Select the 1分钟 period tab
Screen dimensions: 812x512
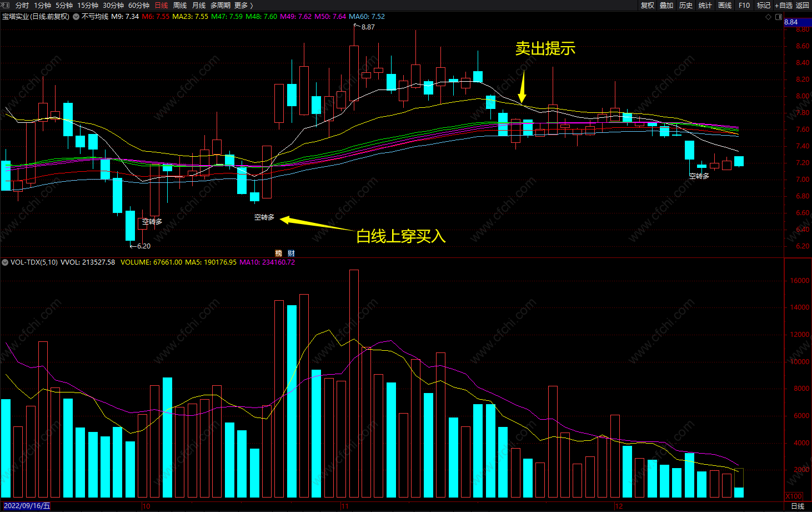(42, 5)
